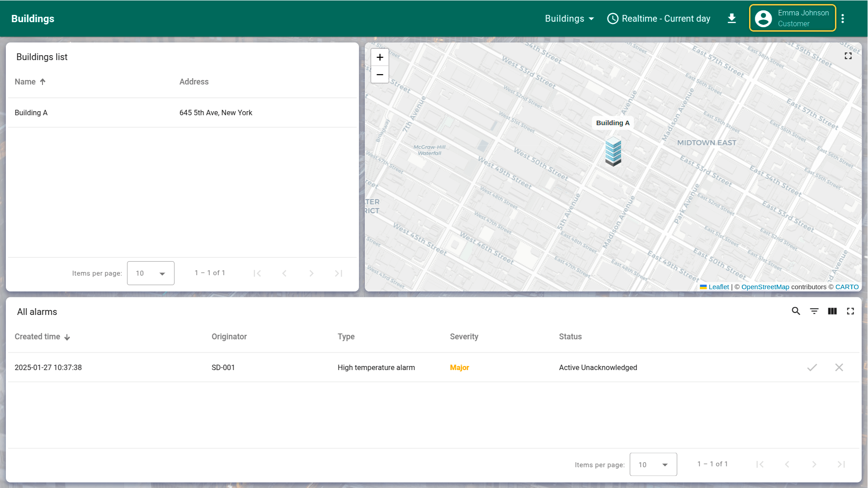Click the Building A marker on map
The height and width of the screenshot is (488, 868).
tap(613, 152)
